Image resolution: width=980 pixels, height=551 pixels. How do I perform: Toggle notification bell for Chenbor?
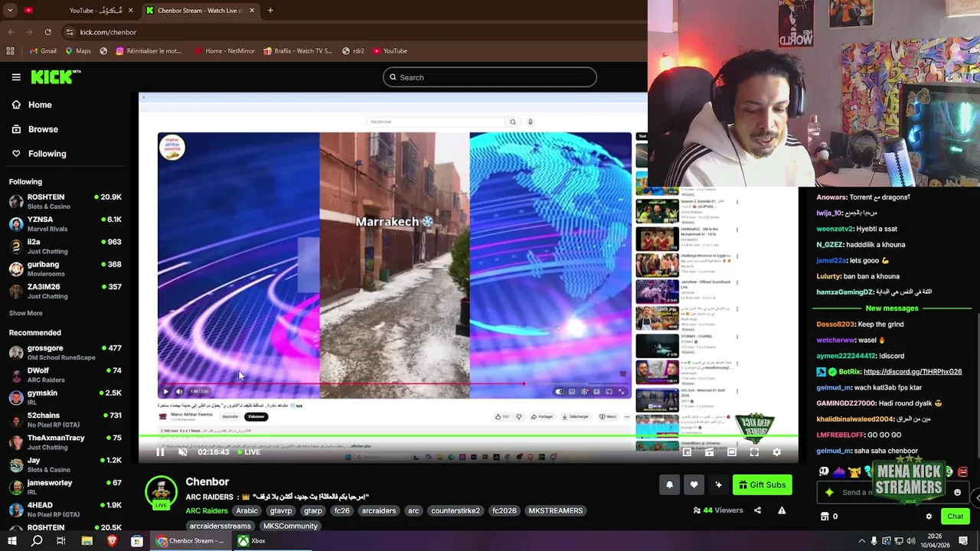pyautogui.click(x=669, y=484)
